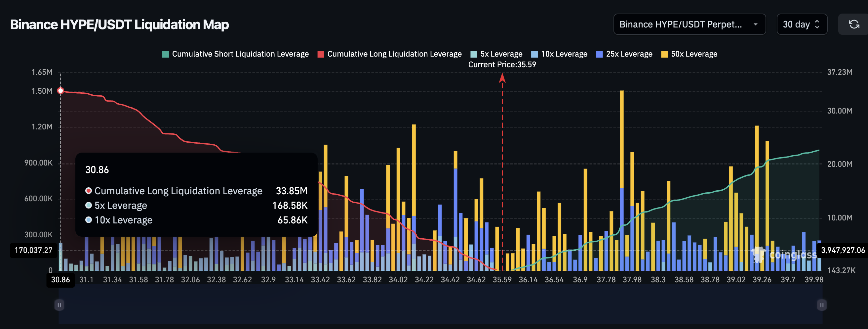Click the red dot on the cumulative long line

[x=60, y=90]
